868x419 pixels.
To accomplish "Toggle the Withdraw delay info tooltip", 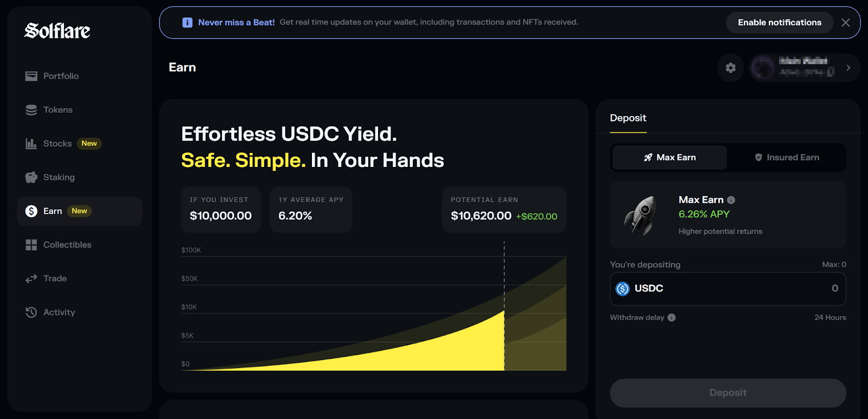I will click(x=672, y=318).
